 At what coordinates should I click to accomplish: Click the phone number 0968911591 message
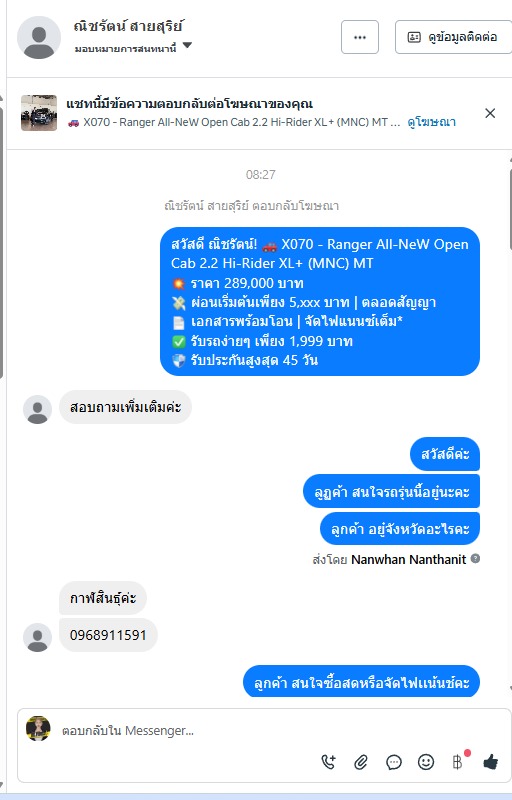tap(108, 635)
